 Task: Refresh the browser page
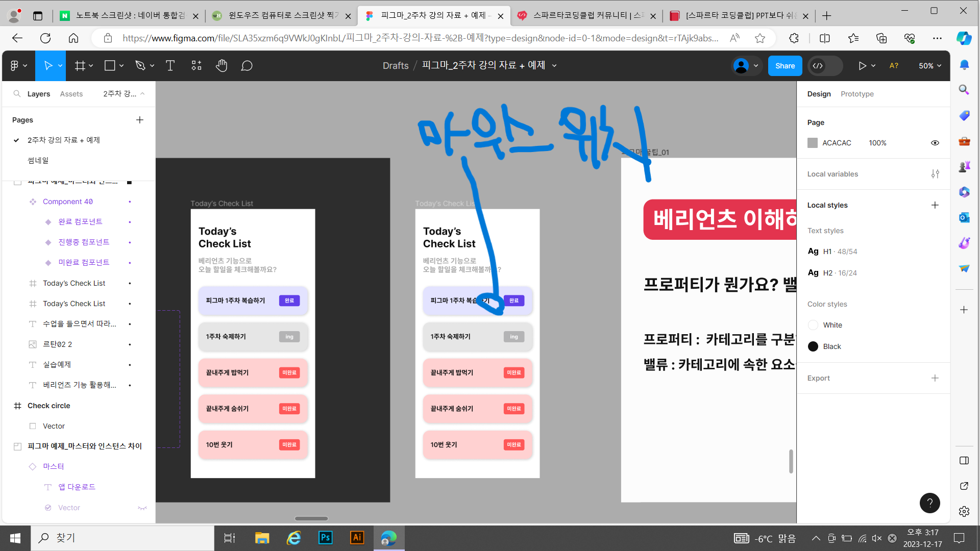click(x=45, y=38)
